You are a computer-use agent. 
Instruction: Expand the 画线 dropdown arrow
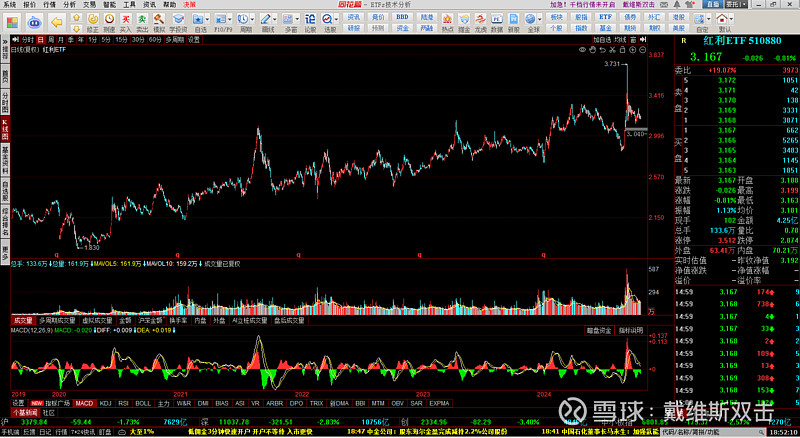point(275,19)
